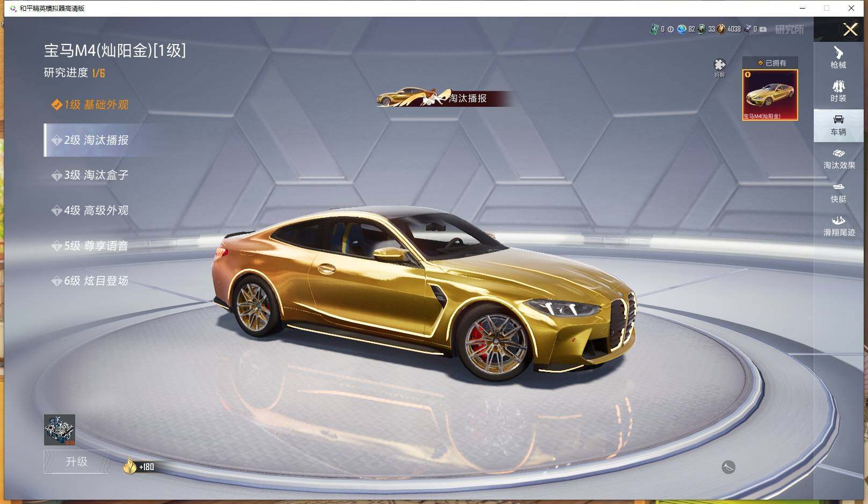
Task: Select the 车辆 (vehicles) category
Action: click(838, 125)
